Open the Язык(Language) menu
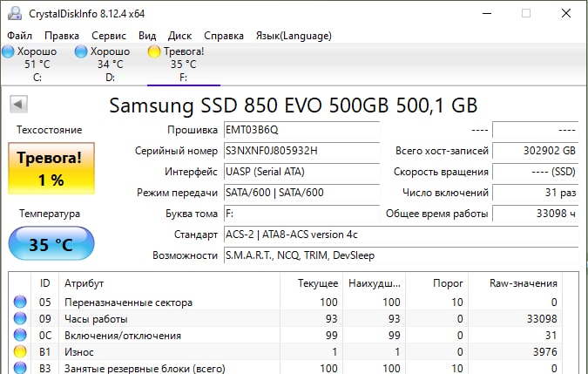 [x=294, y=36]
